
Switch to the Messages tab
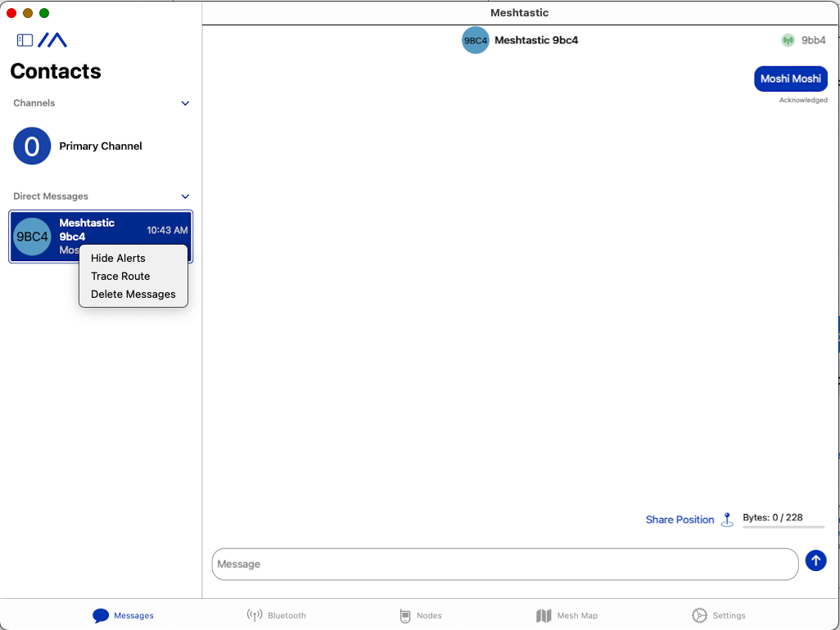coord(123,615)
